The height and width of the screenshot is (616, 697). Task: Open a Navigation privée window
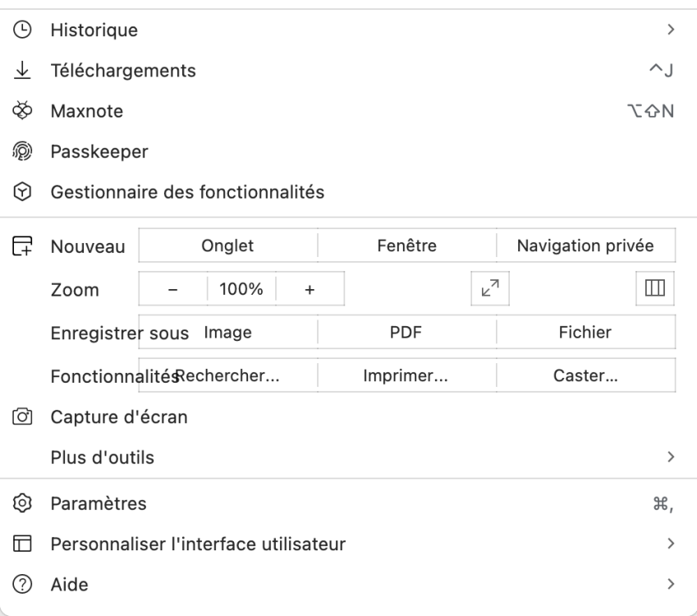pos(585,245)
